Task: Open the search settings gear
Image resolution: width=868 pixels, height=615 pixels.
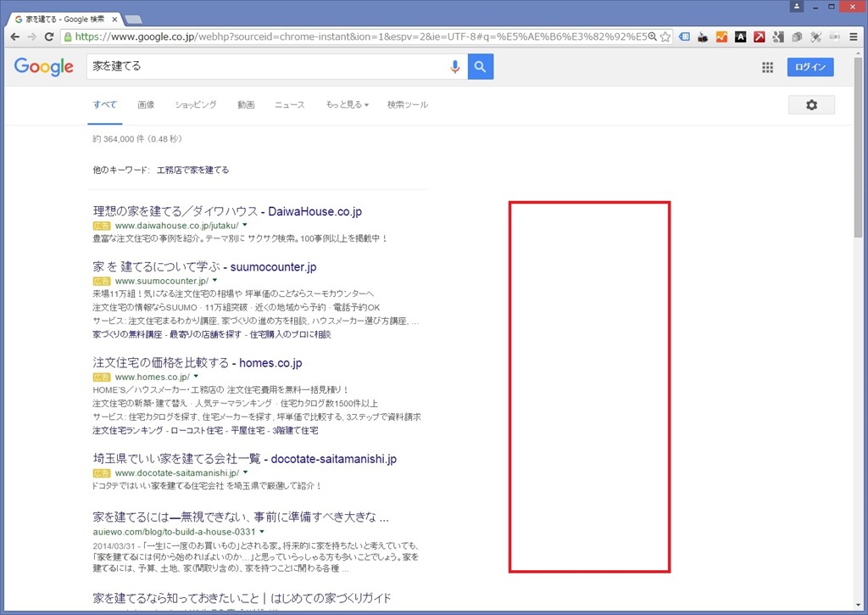Action: (811, 104)
